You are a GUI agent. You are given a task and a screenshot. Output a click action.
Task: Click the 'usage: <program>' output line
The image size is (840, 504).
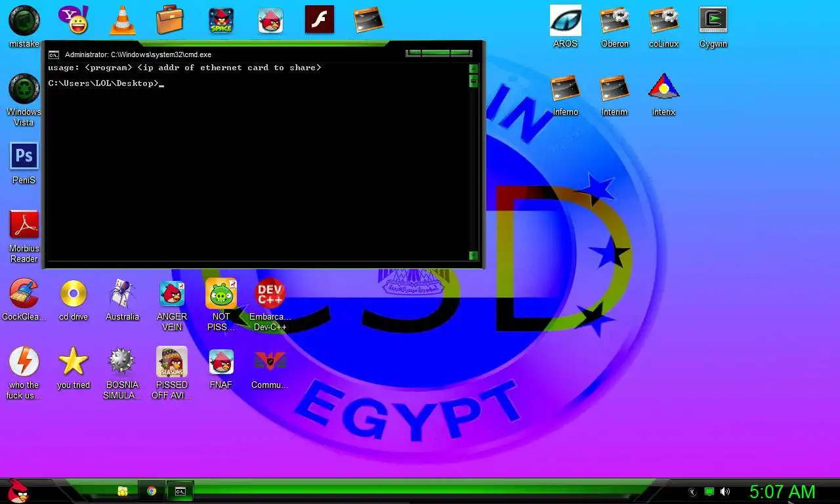click(x=184, y=68)
